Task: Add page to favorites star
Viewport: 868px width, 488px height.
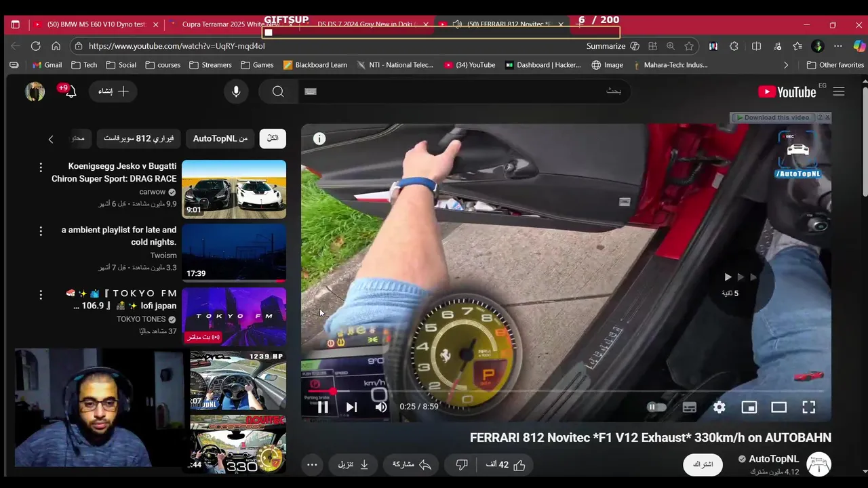Action: point(689,46)
